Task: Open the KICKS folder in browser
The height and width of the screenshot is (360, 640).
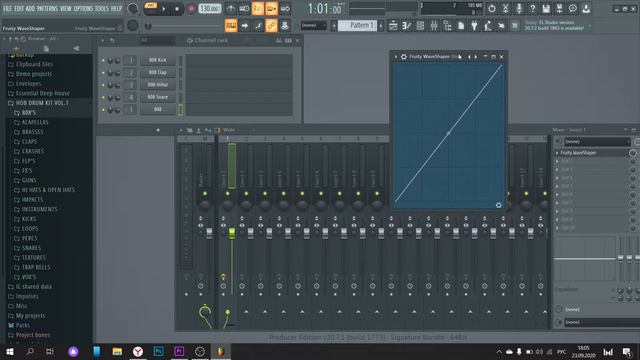Action: click(29, 219)
